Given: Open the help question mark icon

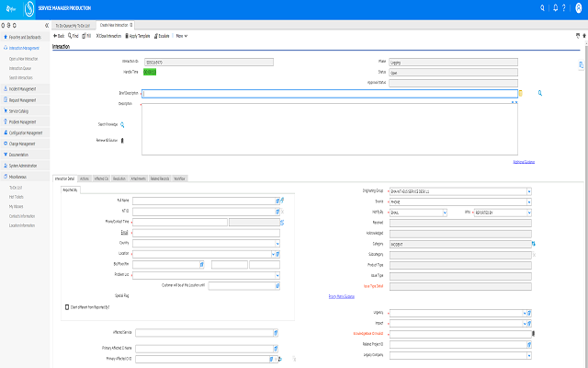Looking at the screenshot, I should pyautogui.click(x=563, y=8).
